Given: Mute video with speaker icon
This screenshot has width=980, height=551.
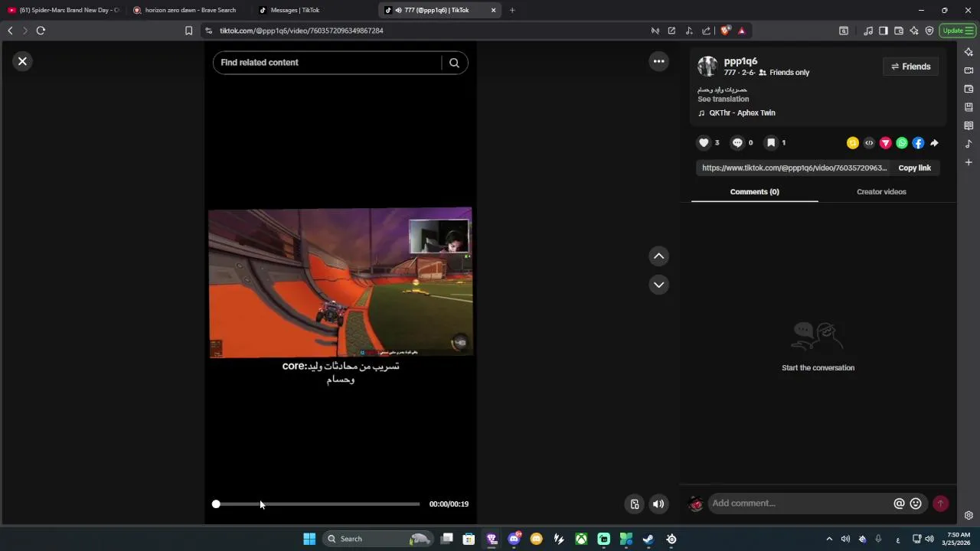Looking at the screenshot, I should [x=658, y=504].
